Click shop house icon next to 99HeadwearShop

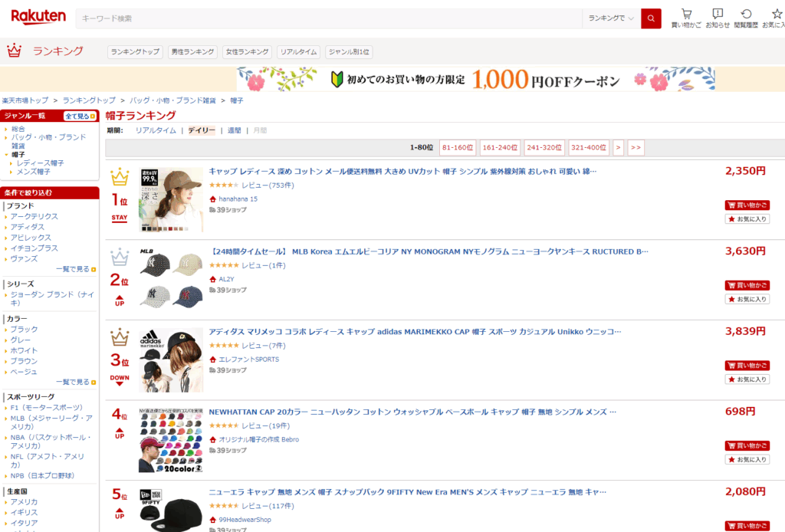[x=213, y=520]
